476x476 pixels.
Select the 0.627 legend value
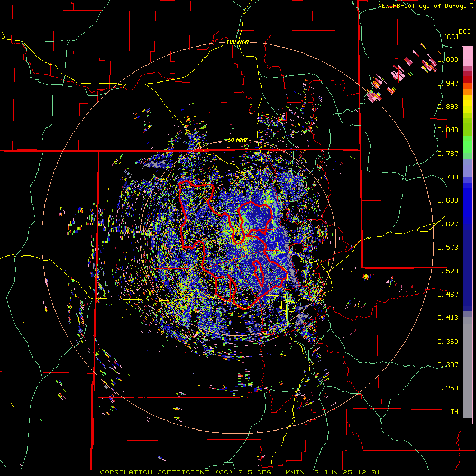[448, 224]
